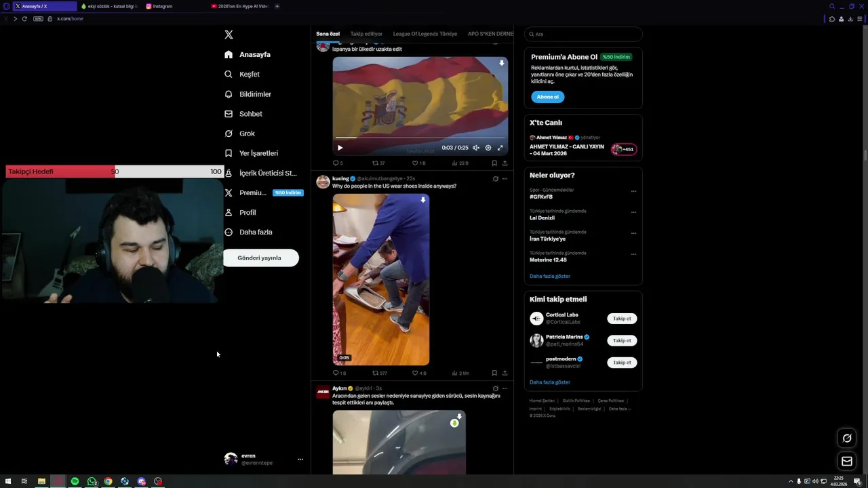
Task: Open more options for Motorine 12.45 trend
Action: click(x=634, y=254)
